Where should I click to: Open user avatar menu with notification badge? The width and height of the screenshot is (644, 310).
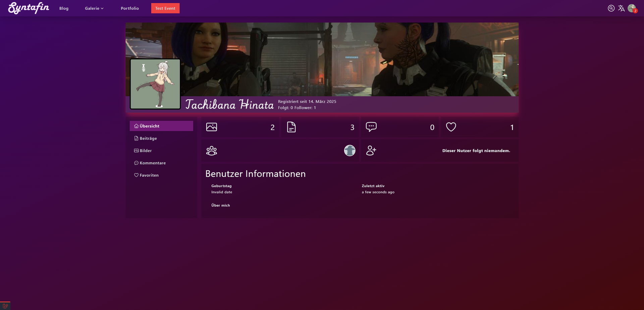632,8
